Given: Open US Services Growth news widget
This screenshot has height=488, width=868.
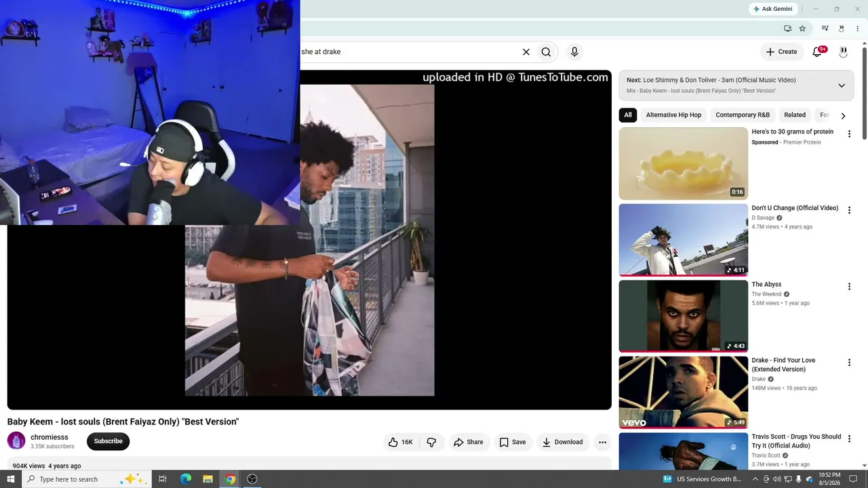Looking at the screenshot, I should pos(703,479).
